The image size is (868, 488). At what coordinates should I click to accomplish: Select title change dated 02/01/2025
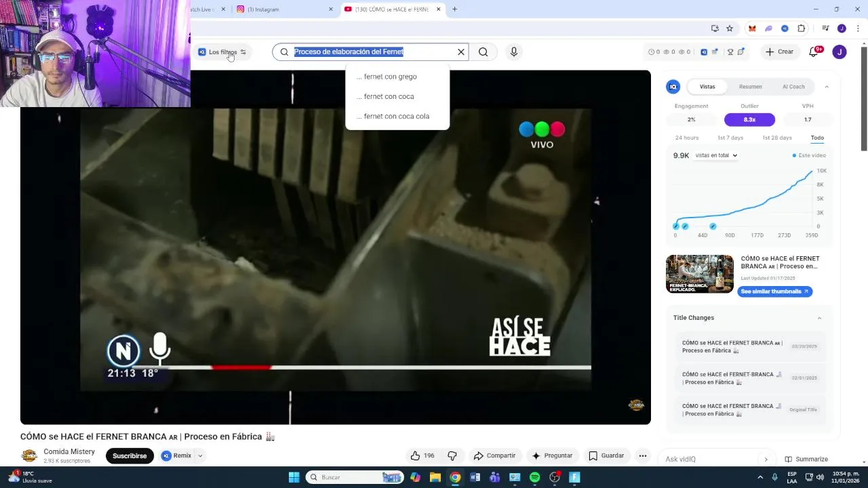(751, 378)
